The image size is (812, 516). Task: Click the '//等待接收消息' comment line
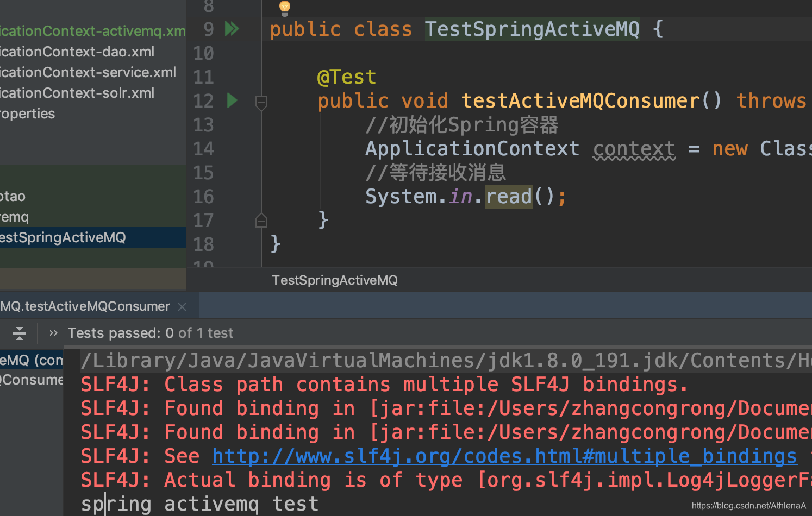click(x=436, y=173)
